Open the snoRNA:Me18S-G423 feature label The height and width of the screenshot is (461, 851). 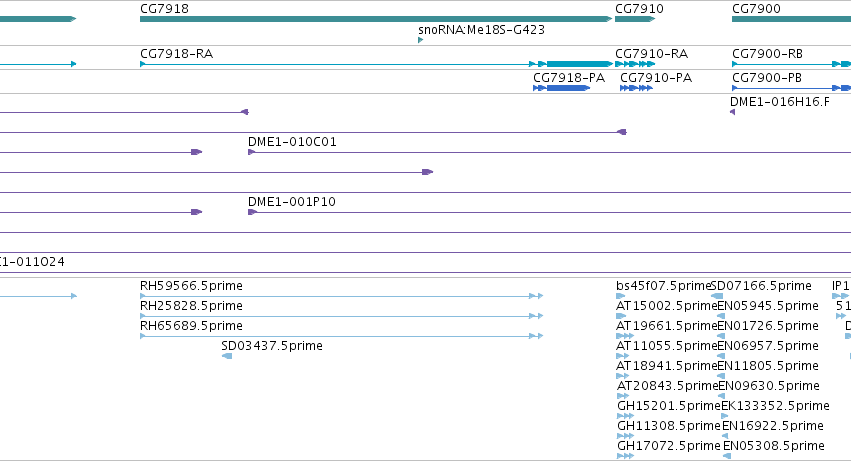coord(481,30)
